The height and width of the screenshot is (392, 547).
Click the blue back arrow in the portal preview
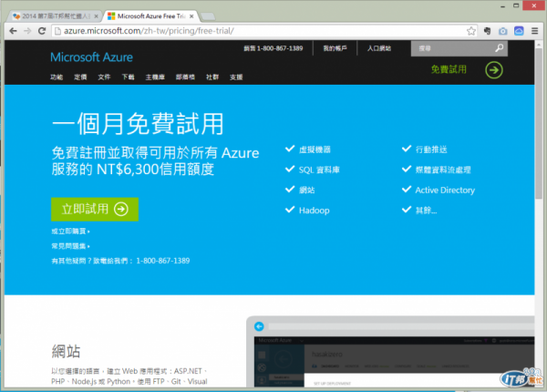pyautogui.click(x=259, y=326)
